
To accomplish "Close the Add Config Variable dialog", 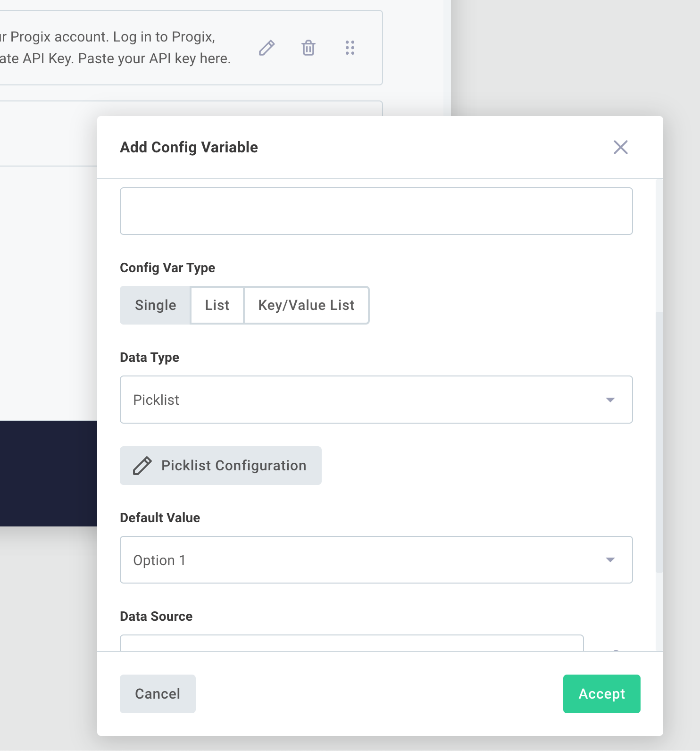I will 621,147.
